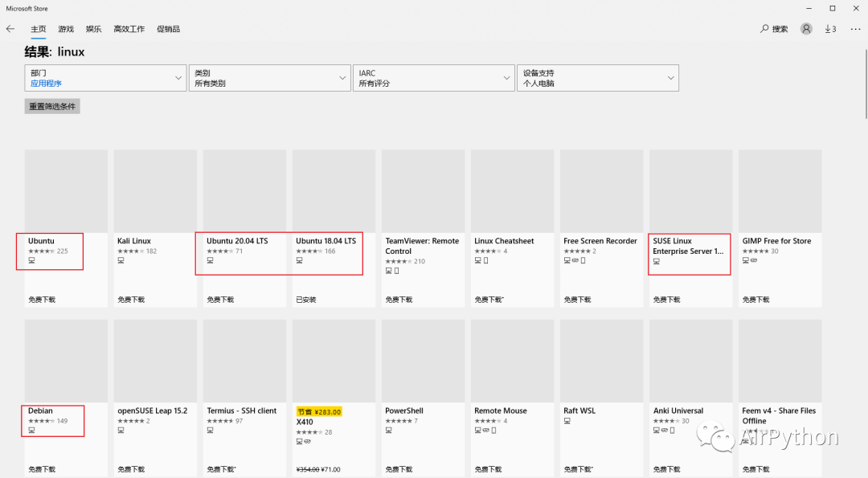Click GIMP Free device support icons
This screenshot has height=478, width=868.
pyautogui.click(x=750, y=260)
